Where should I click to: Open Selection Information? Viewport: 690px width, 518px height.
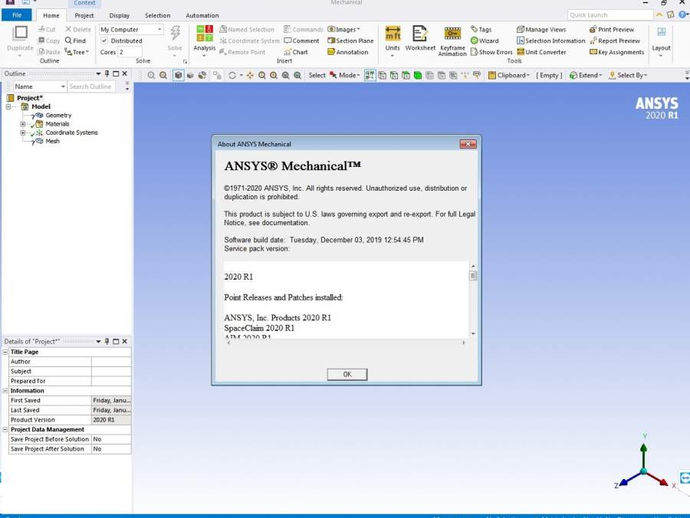(551, 40)
